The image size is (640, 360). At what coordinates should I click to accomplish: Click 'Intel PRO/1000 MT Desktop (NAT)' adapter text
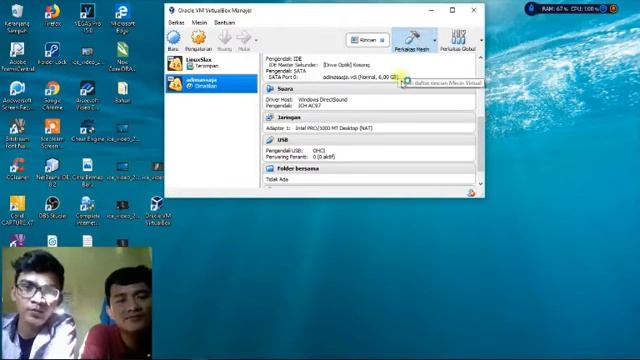pos(334,128)
